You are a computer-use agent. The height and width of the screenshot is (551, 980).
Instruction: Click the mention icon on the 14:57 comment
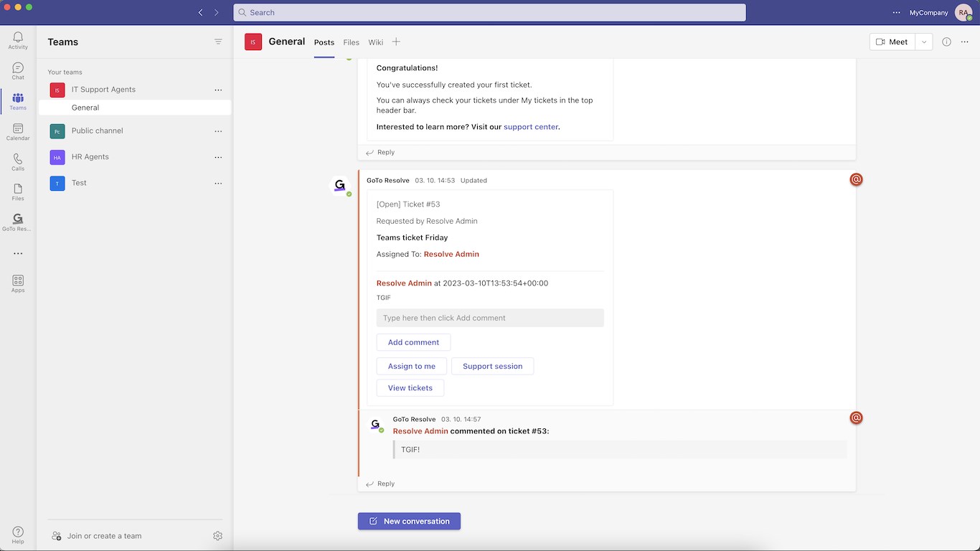(x=856, y=418)
